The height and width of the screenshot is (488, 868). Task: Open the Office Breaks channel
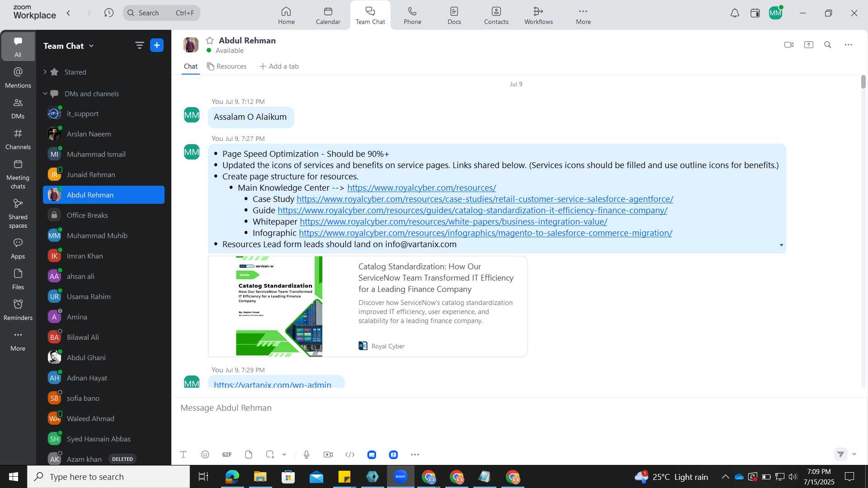[104, 215]
